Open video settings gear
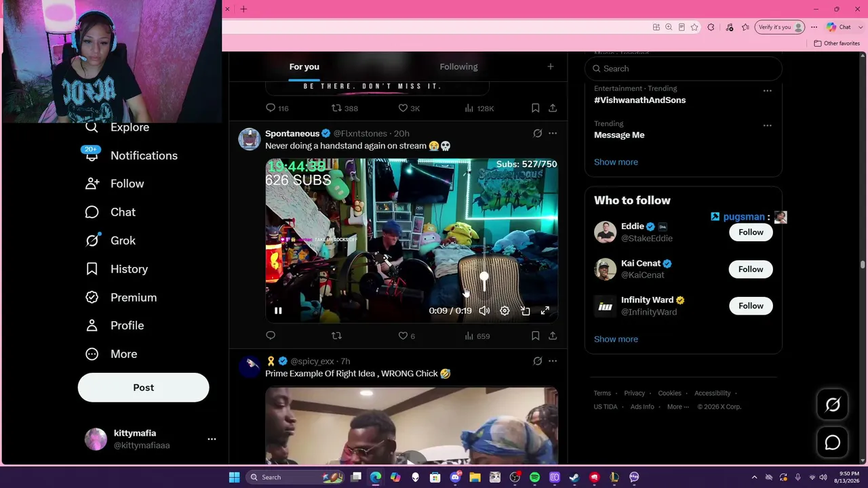 point(505,310)
